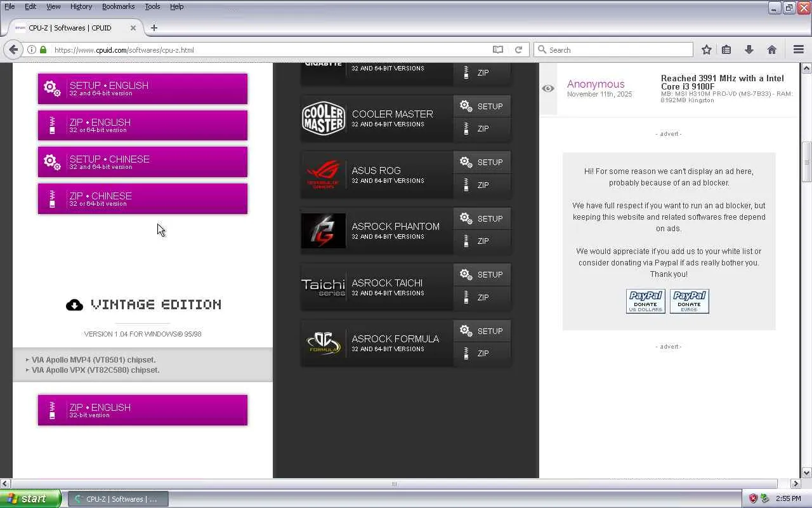Click the red security shield tray icon

coord(753,499)
